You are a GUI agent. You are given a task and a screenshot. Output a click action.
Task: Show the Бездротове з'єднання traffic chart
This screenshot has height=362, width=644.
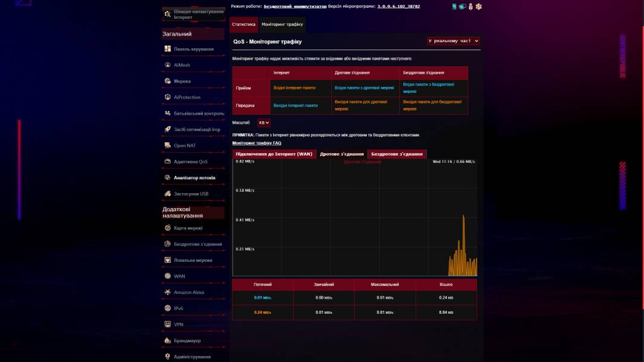tap(398, 153)
